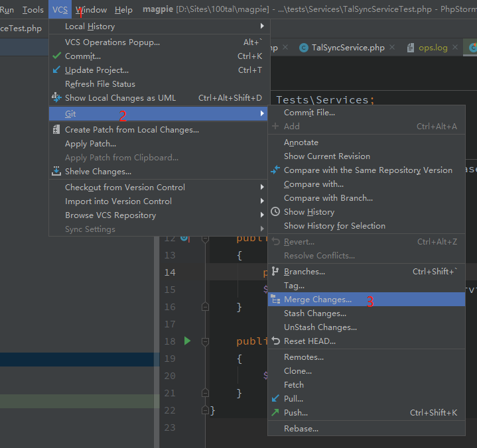Expand Browse VCS Repository submenu
Viewport: 477px width, 448px height.
pos(159,215)
